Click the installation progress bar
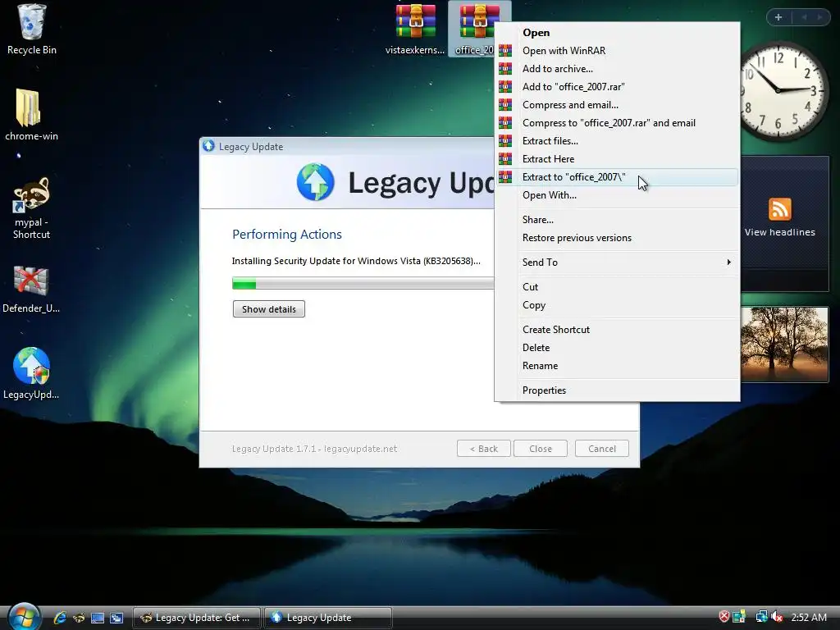The width and height of the screenshot is (840, 630). [363, 283]
